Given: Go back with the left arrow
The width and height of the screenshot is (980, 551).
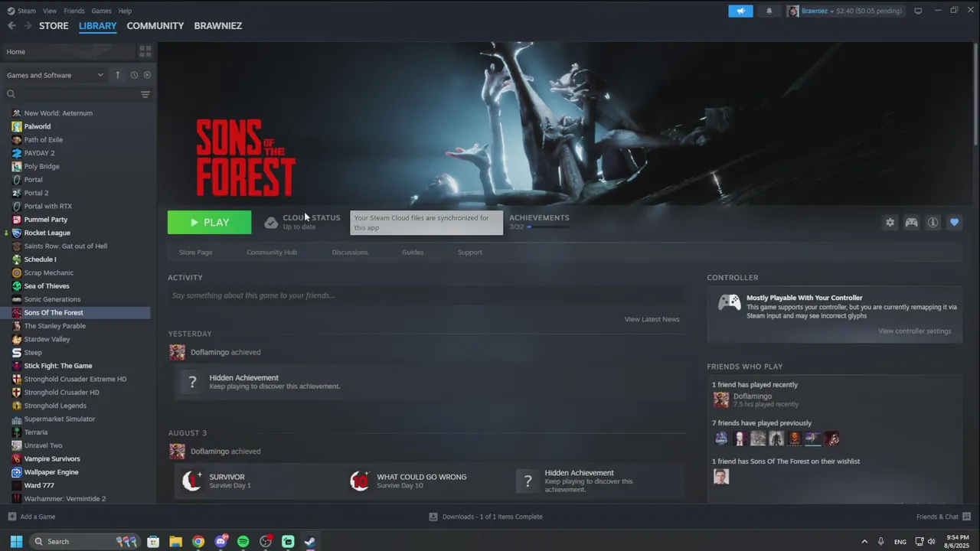Looking at the screenshot, I should coord(11,25).
